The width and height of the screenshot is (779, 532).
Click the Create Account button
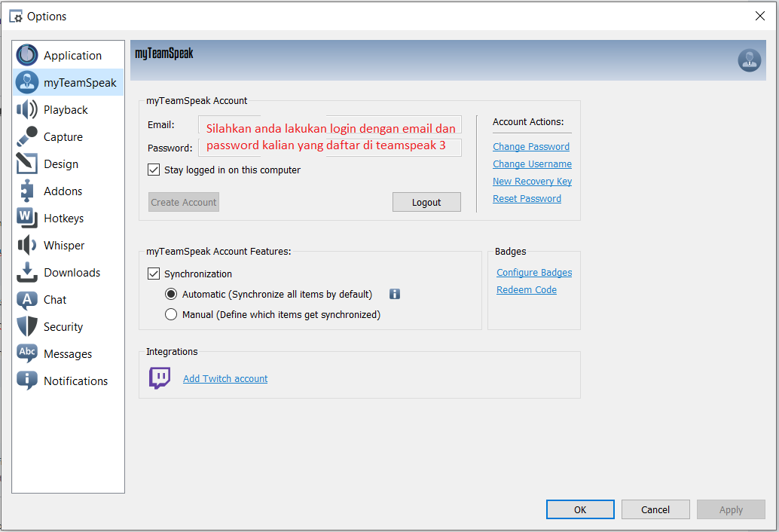click(183, 202)
